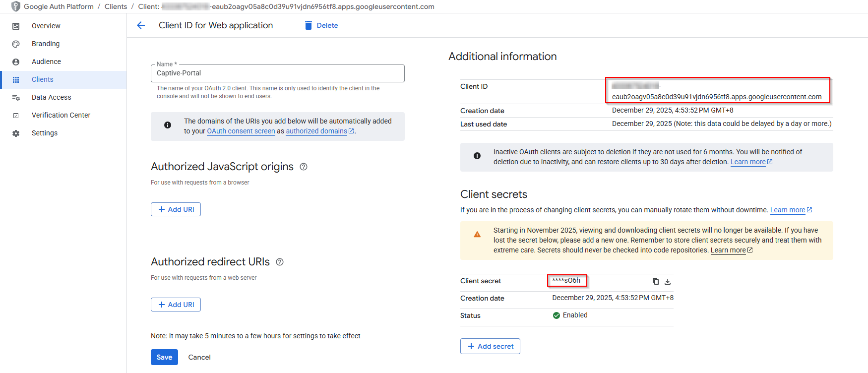Copy the client secret to clipboard
This screenshot has height=373, width=868.
tap(656, 281)
